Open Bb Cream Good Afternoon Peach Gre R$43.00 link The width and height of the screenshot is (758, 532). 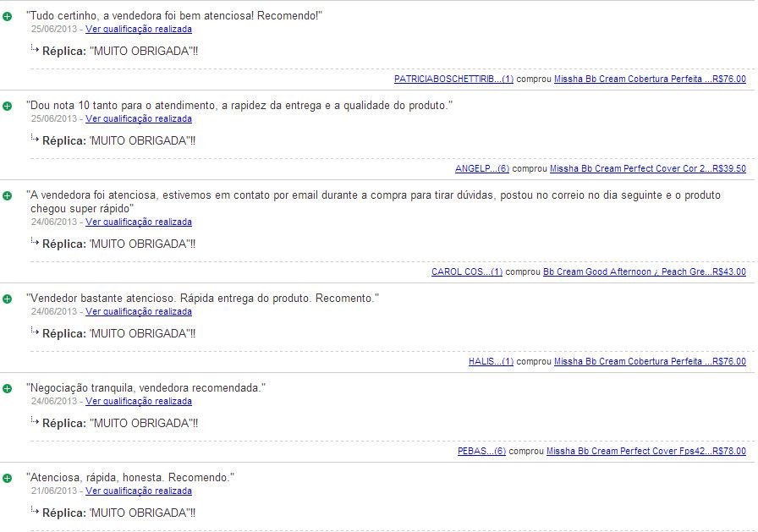pos(645,271)
